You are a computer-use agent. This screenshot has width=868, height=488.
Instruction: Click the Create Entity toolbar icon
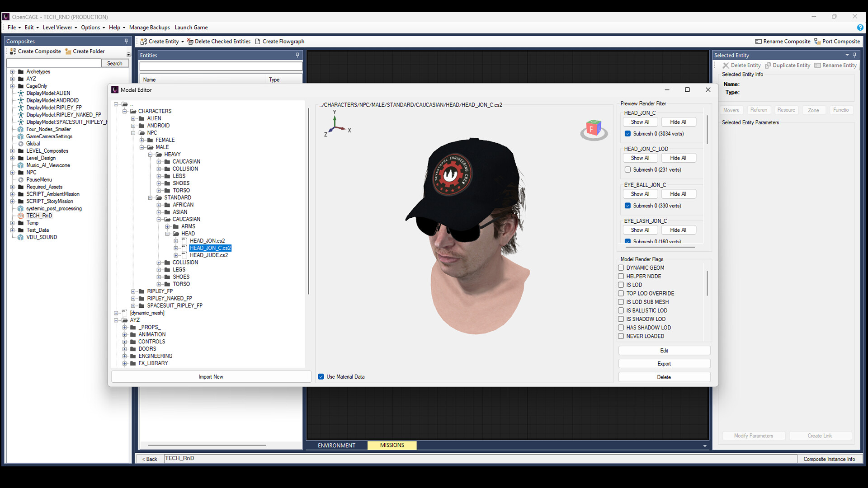point(144,42)
